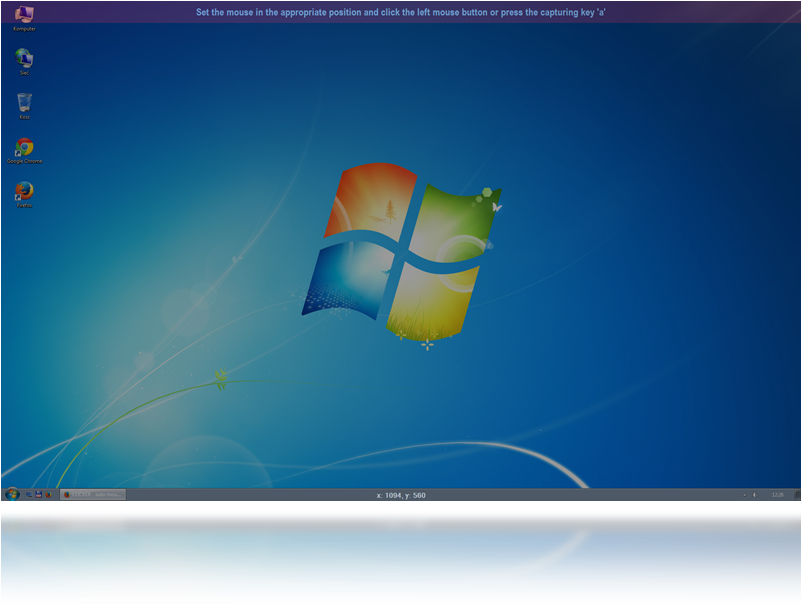
Task: Select the Kosz recycle bin icon
Action: click(24, 106)
